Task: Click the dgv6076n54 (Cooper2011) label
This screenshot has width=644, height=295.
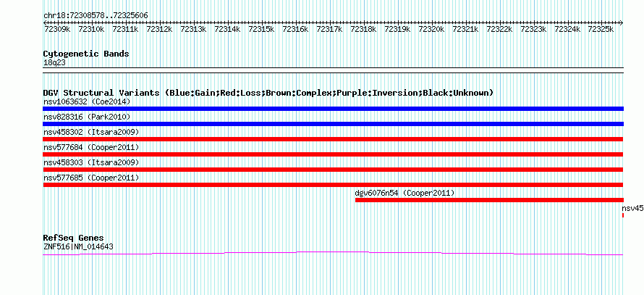Action: (404, 193)
